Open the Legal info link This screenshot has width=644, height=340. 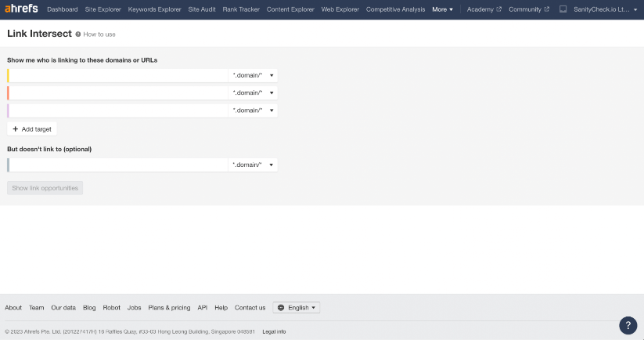click(x=274, y=331)
